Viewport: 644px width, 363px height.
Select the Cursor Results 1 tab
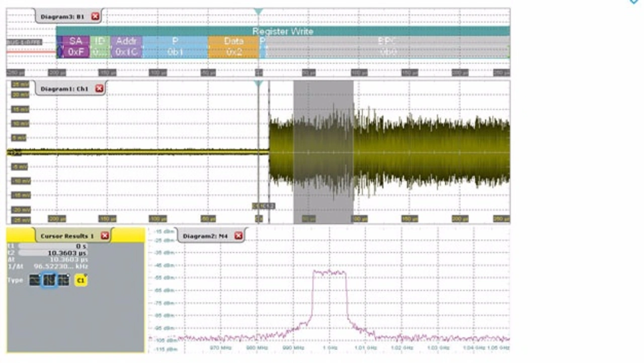coord(67,236)
